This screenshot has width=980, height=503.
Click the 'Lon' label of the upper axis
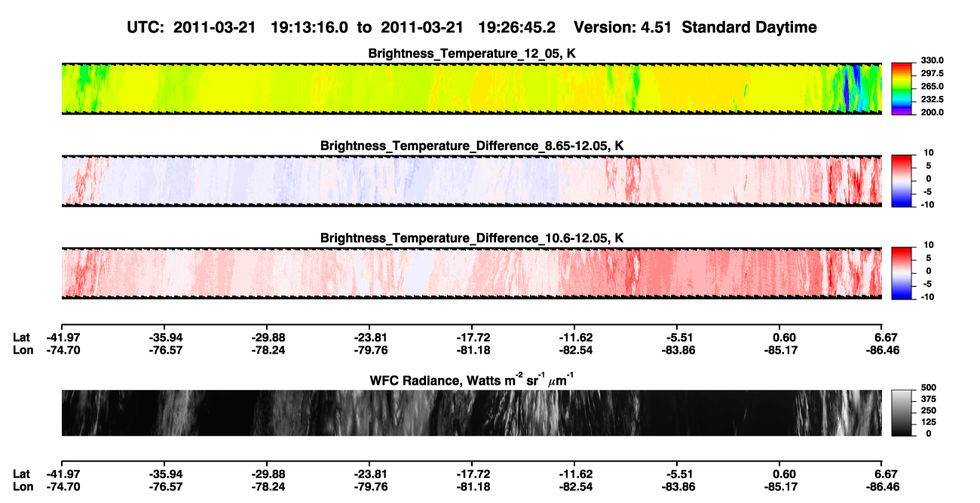pos(23,350)
